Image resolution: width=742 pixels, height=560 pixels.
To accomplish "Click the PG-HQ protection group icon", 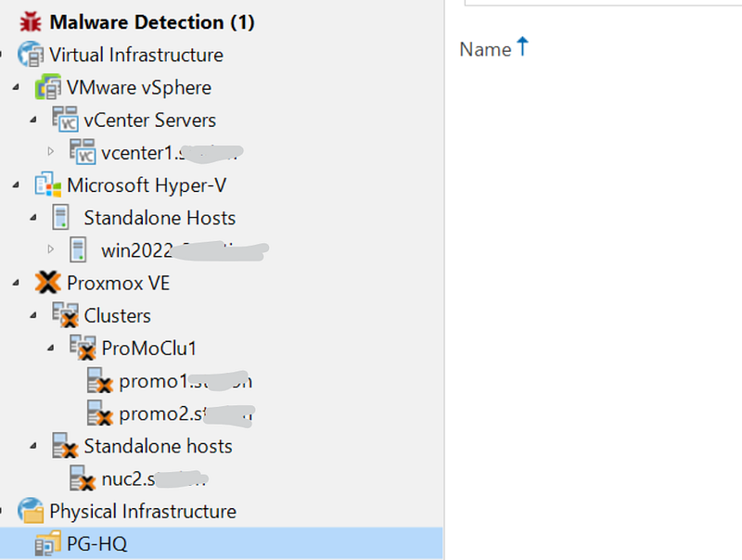I will 47,544.
